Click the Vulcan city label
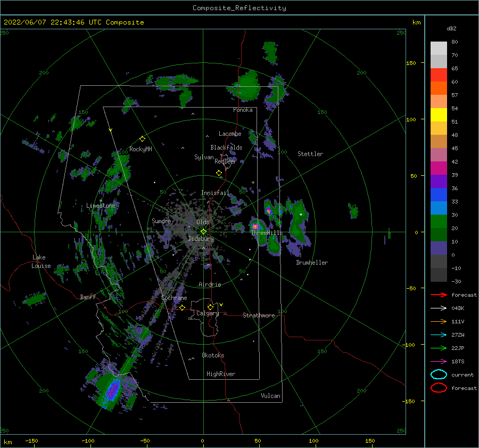479x448 pixels. pos(271,396)
